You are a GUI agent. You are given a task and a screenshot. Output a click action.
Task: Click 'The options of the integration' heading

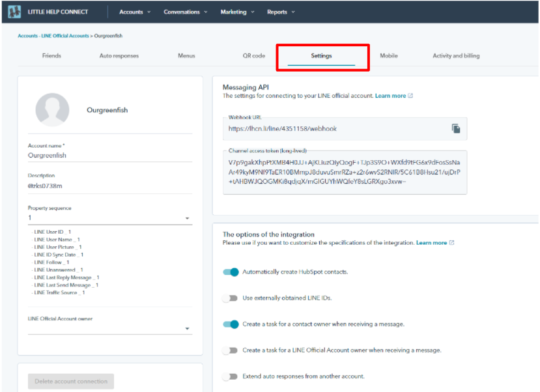coord(268,234)
